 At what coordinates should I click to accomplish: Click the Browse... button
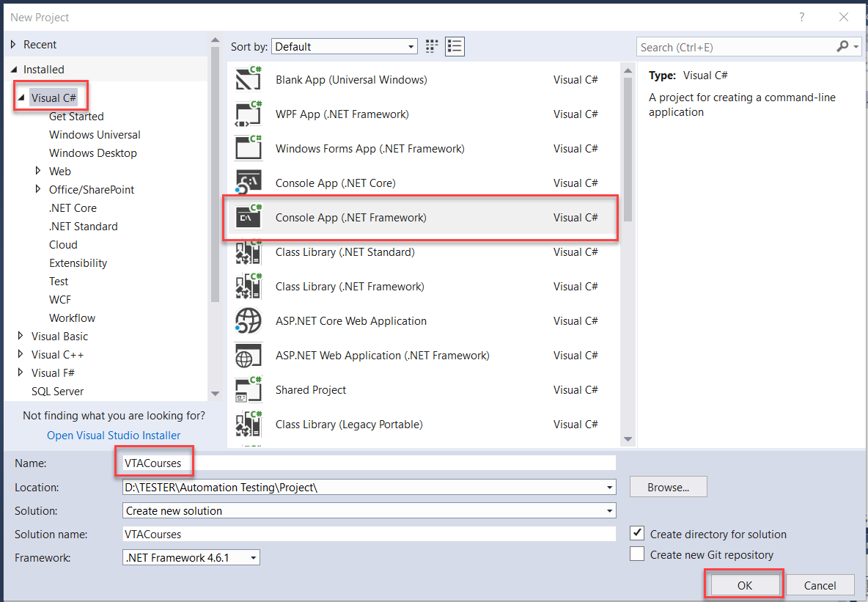coord(668,487)
